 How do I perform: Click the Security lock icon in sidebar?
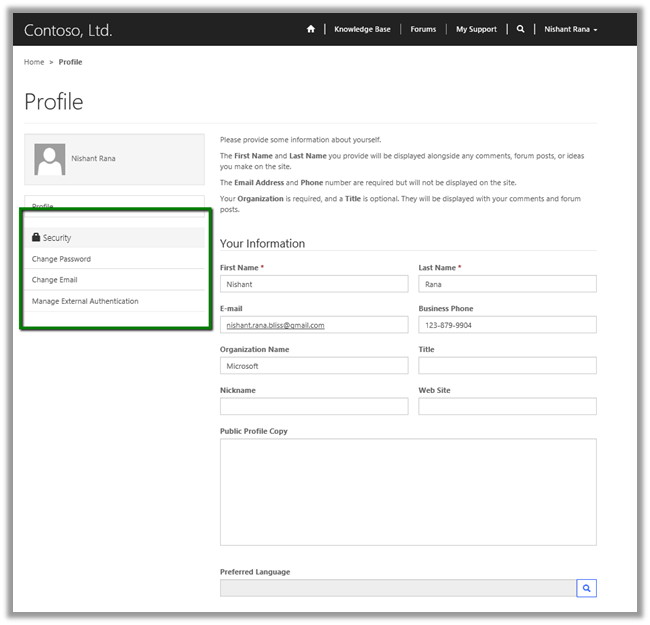[x=36, y=238]
